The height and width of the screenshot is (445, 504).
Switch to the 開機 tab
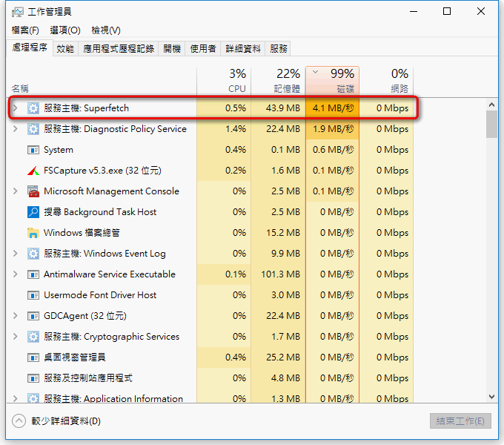172,49
